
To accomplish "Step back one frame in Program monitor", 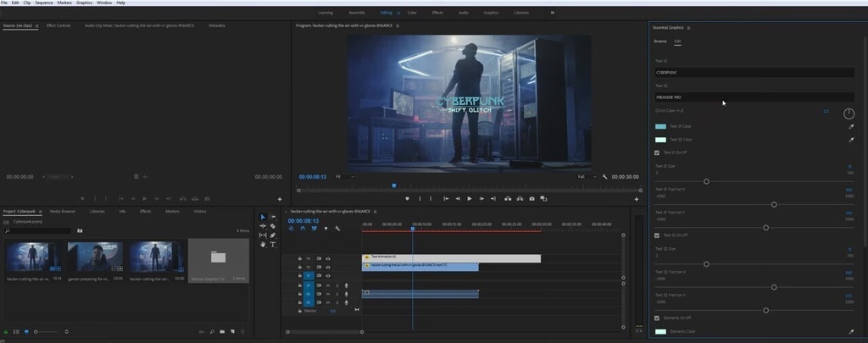I will (458, 199).
